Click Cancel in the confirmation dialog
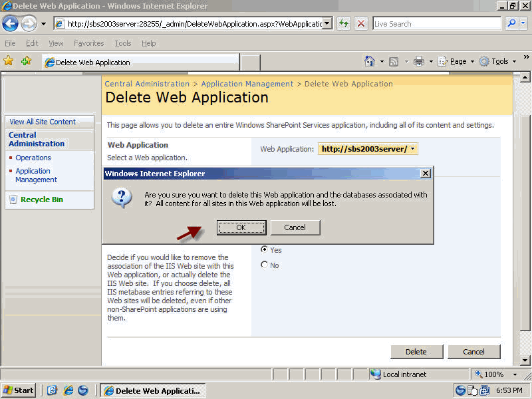Screen dimensions: 532x399 [295, 227]
